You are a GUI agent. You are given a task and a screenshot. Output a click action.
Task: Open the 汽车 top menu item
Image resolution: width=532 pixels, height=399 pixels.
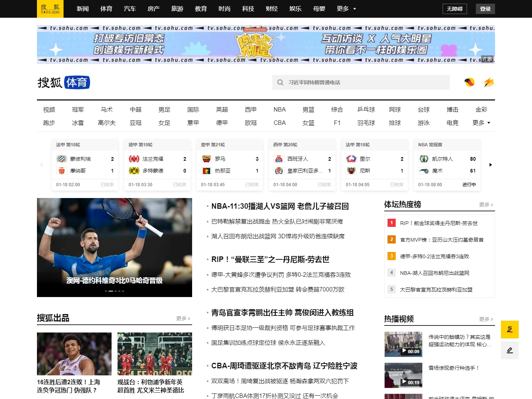click(x=130, y=9)
